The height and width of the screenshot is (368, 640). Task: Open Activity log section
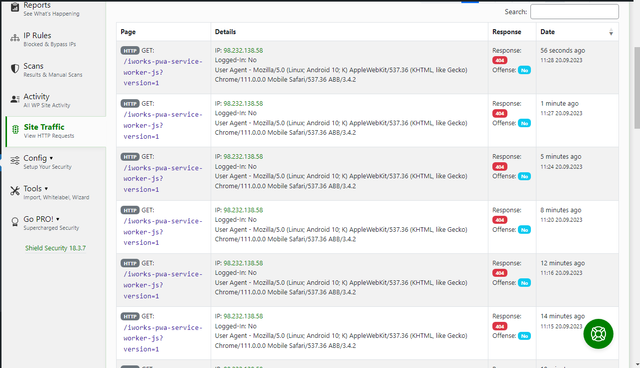pos(56,100)
